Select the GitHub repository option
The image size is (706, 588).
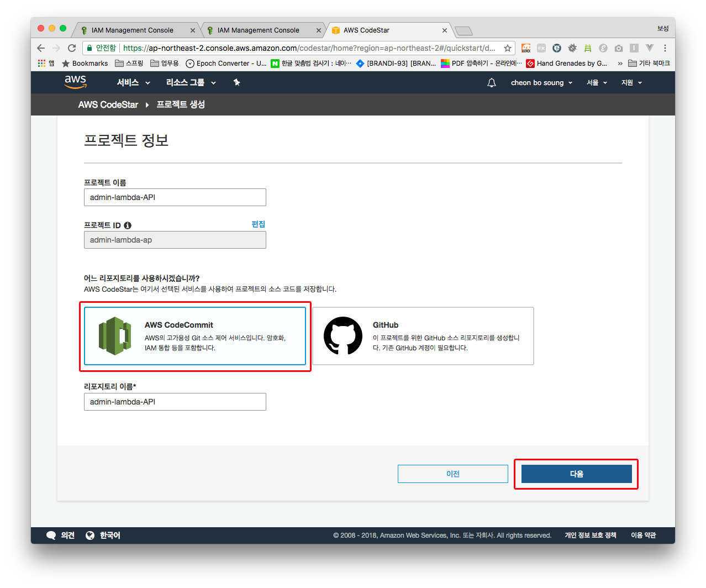pos(423,336)
